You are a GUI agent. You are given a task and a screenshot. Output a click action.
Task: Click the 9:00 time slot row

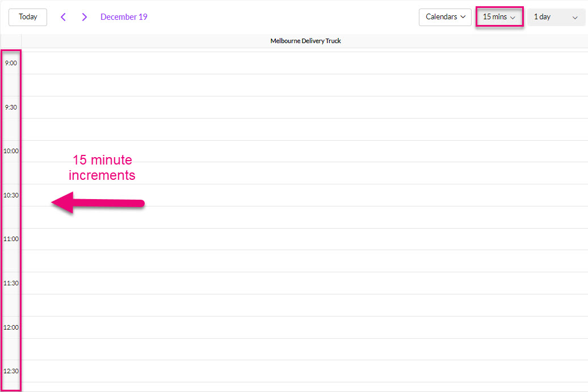pyautogui.click(x=304, y=63)
